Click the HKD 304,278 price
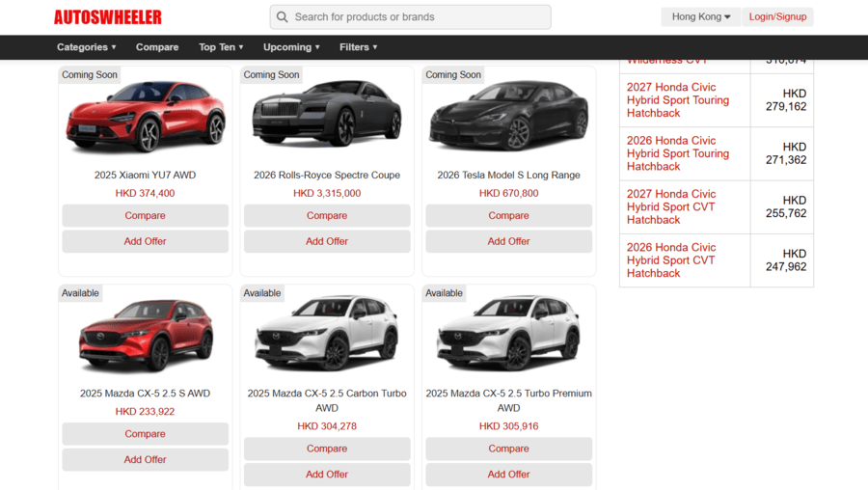This screenshot has height=490, width=868. pos(327,426)
